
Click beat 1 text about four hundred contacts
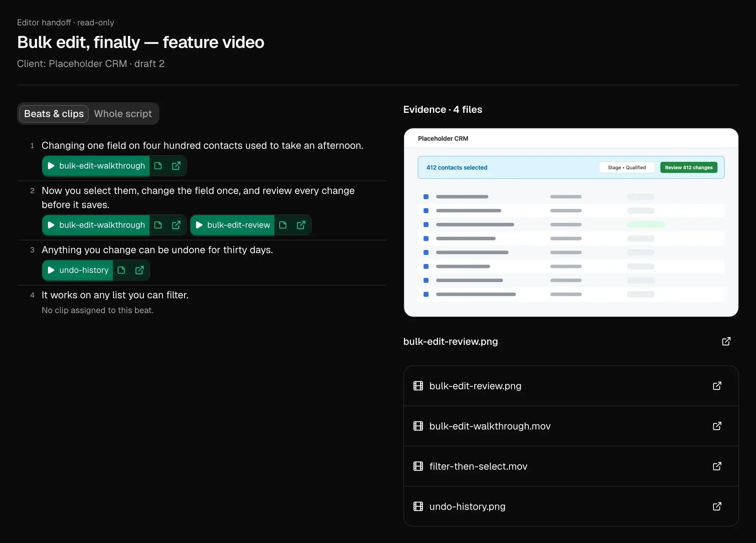point(202,145)
